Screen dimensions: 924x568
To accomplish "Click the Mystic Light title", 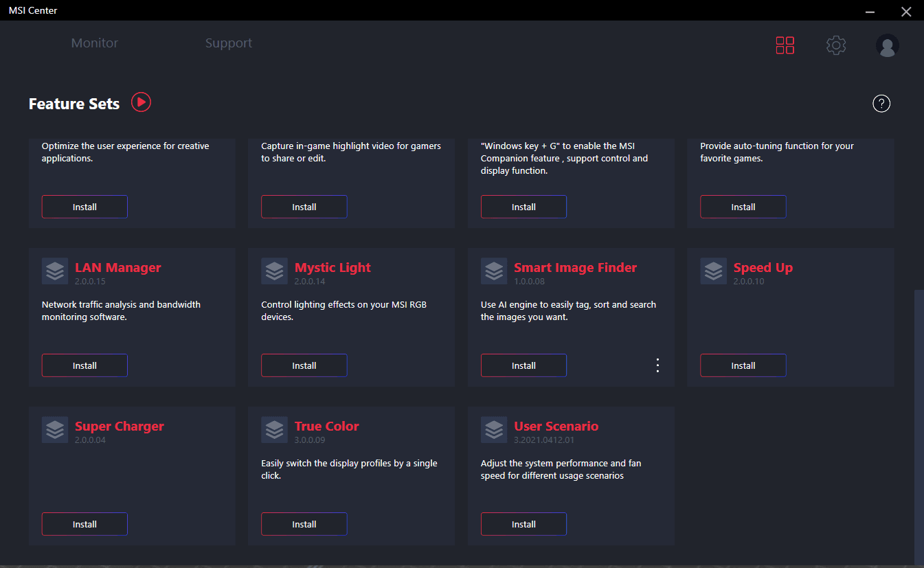I will [x=333, y=268].
